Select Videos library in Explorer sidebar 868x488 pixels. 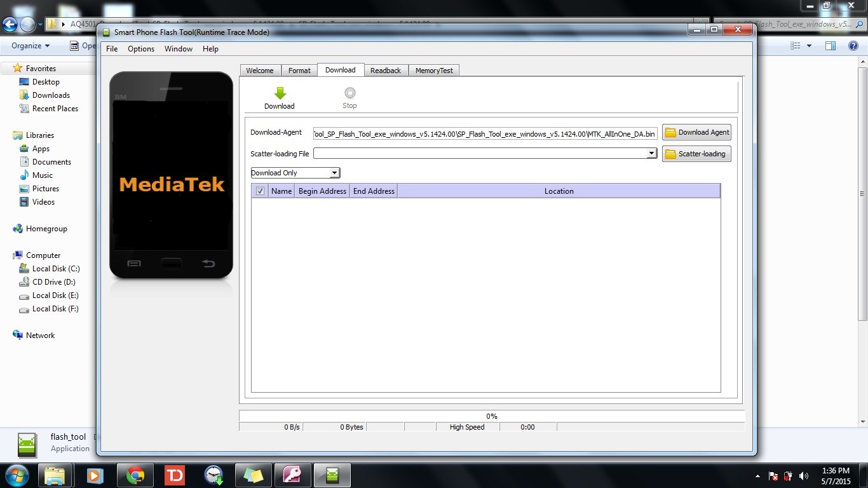tap(44, 201)
